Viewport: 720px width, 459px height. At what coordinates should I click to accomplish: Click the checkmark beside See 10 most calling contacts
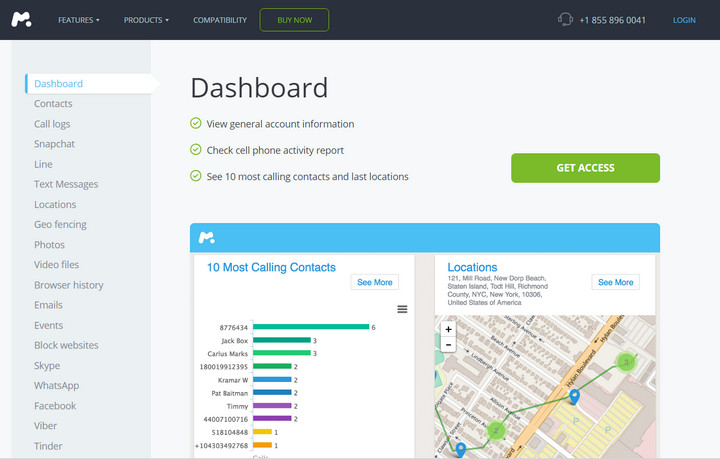point(196,176)
